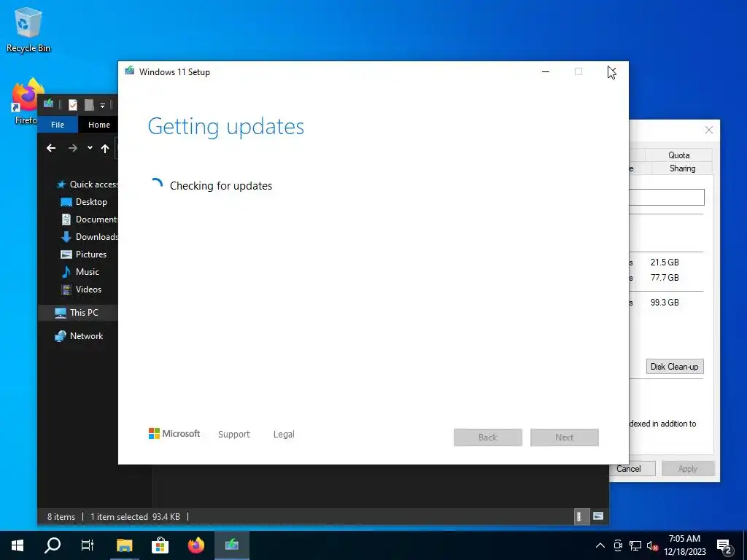Open the Legal link in Setup

(284, 435)
